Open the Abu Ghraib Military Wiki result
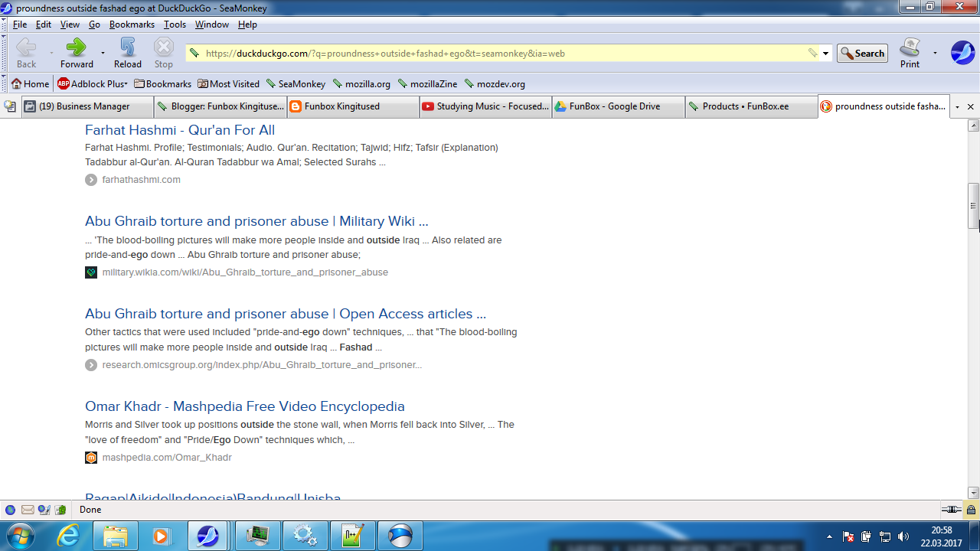The height and width of the screenshot is (551, 980). [256, 221]
